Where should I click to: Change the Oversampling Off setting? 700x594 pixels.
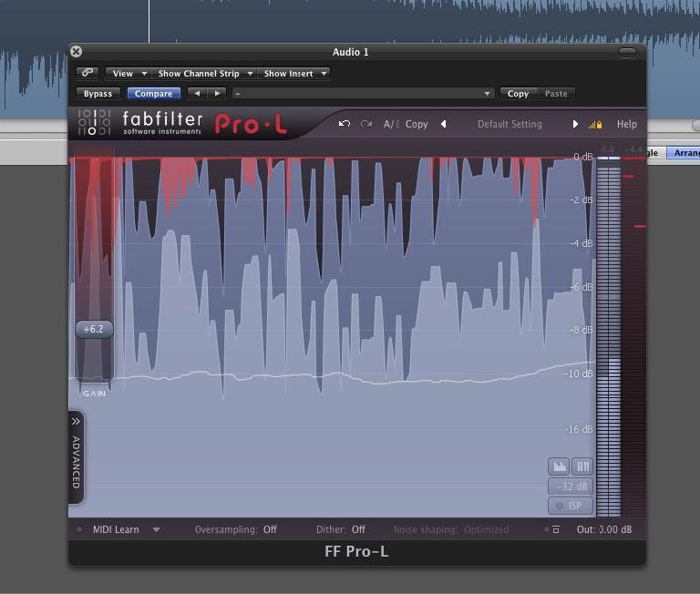270,529
